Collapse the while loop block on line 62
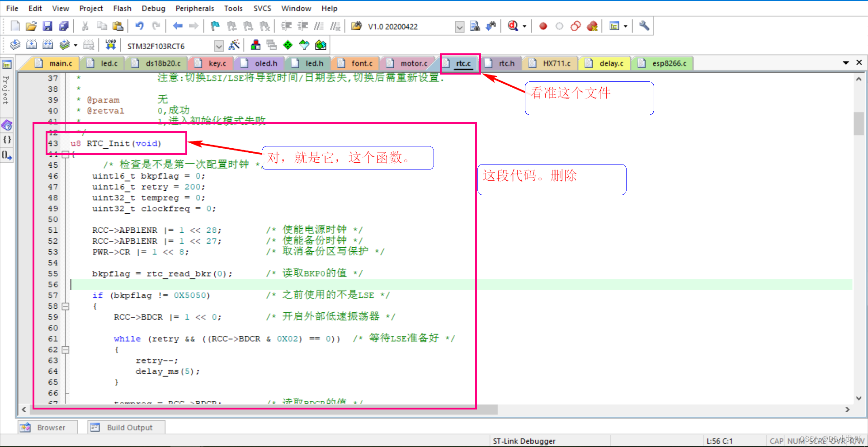Screen dimensions: 868x447 tap(66, 350)
